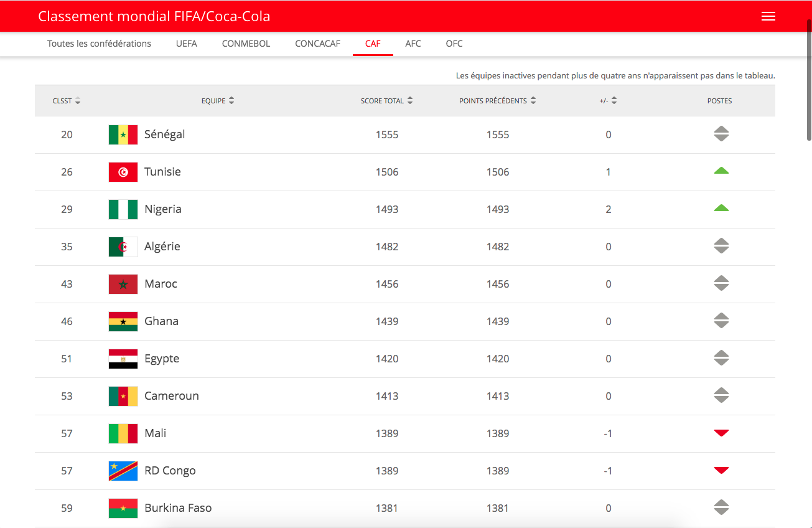The height and width of the screenshot is (528, 812).
Task: Switch to the CONCACAF tab
Action: 318,44
